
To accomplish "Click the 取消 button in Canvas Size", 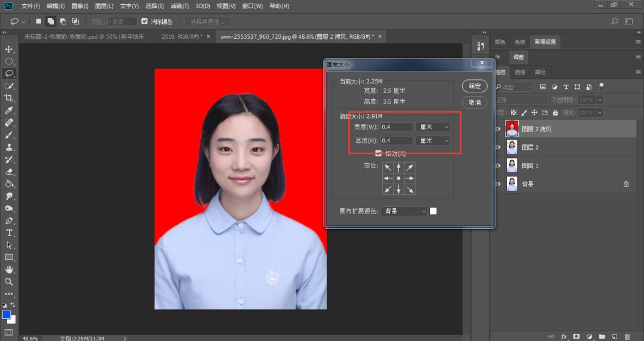I will (x=475, y=103).
